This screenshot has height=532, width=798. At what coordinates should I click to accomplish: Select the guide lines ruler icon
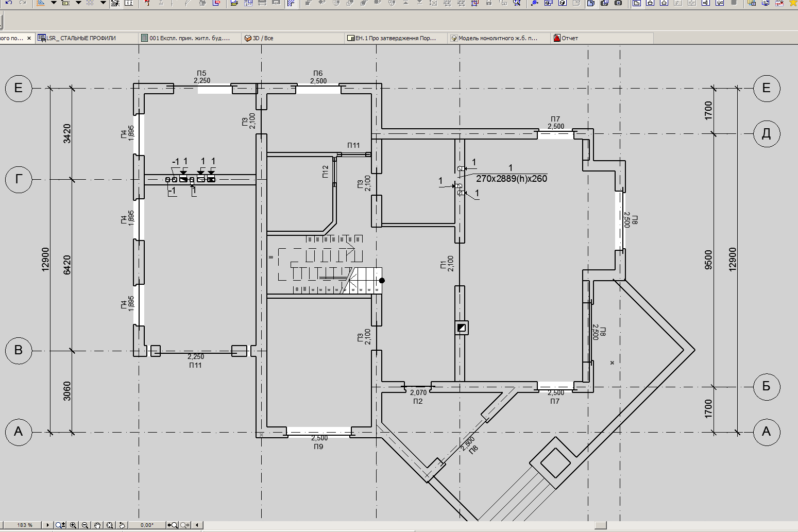point(41,3)
